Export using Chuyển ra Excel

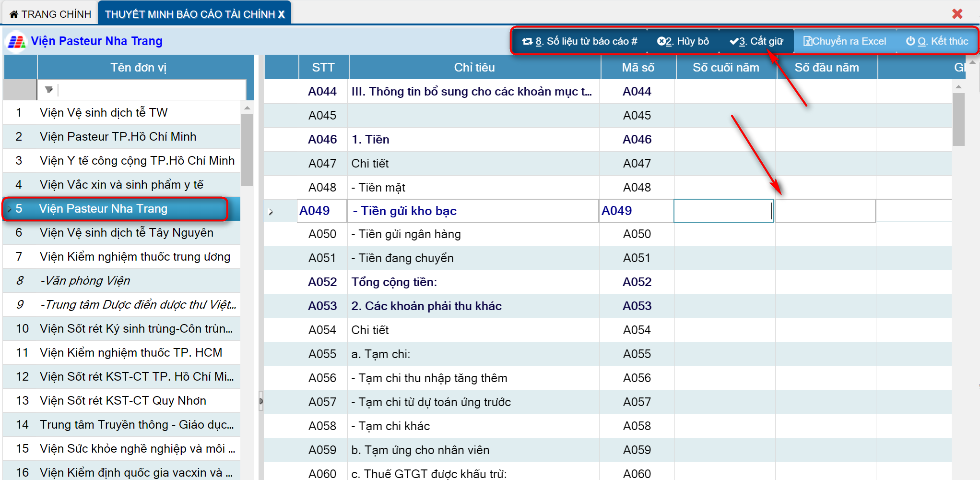tap(844, 41)
